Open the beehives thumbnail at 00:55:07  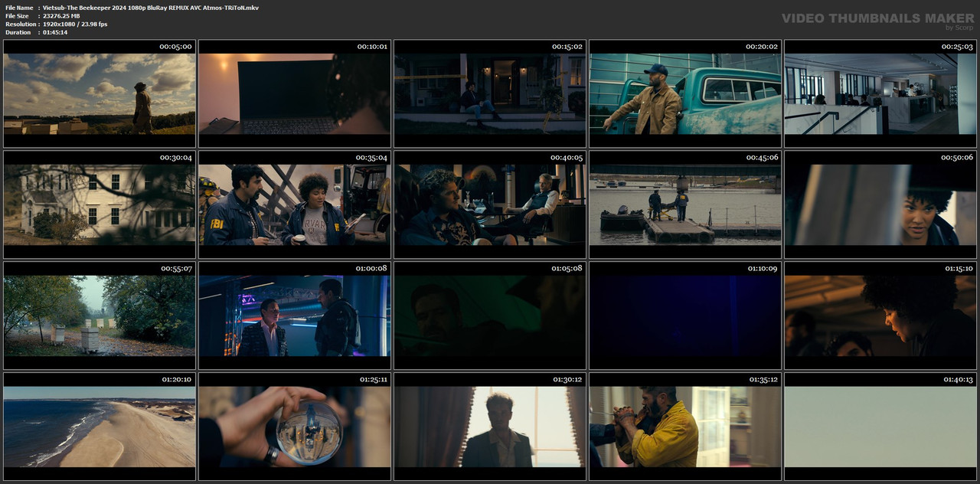pos(100,316)
